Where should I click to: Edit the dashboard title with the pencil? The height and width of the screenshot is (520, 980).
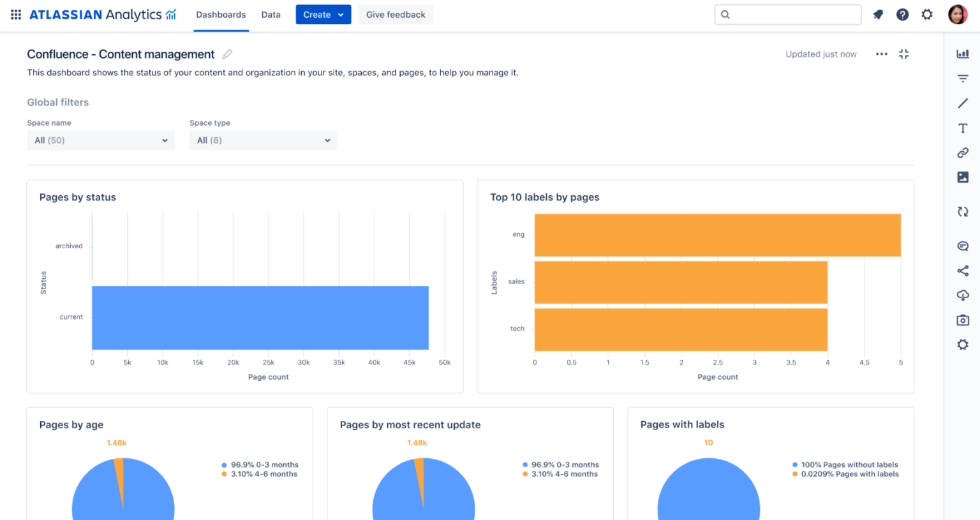[x=227, y=54]
